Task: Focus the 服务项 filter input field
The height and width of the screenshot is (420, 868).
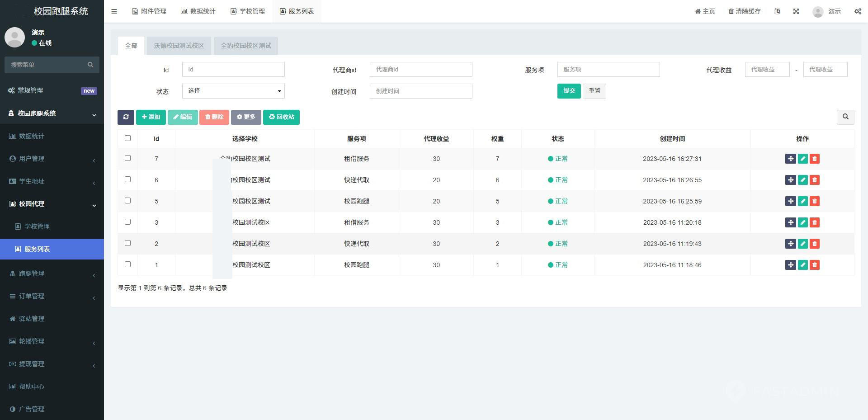Action: coord(608,70)
